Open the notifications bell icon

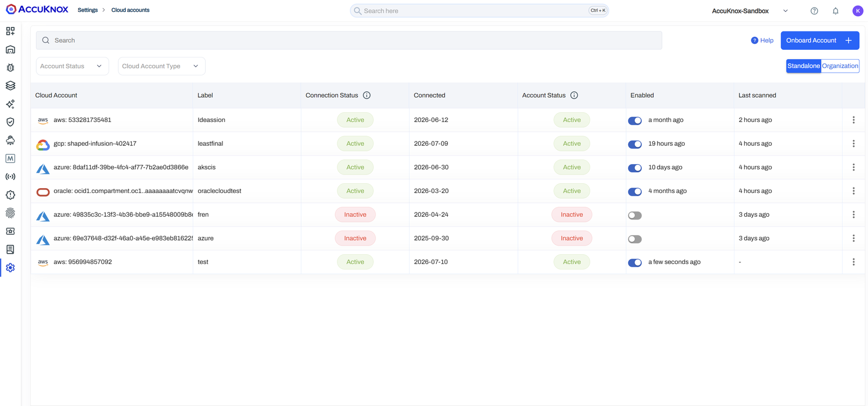(835, 11)
